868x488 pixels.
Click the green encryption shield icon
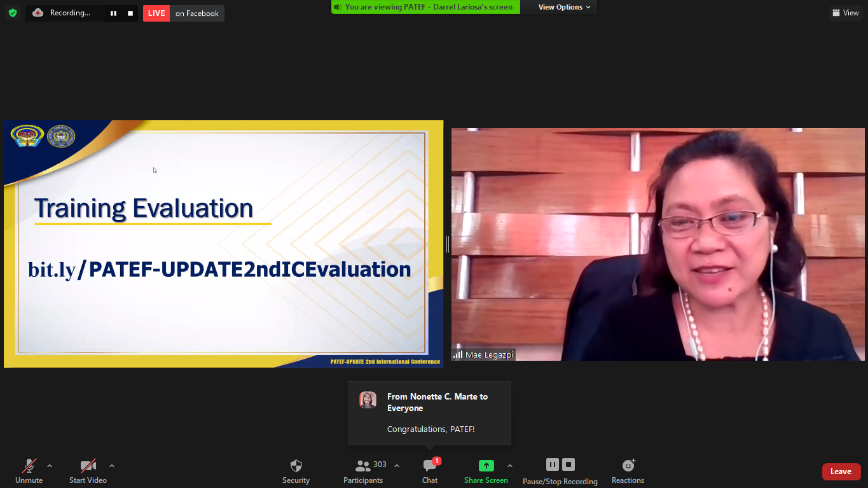tap(13, 13)
